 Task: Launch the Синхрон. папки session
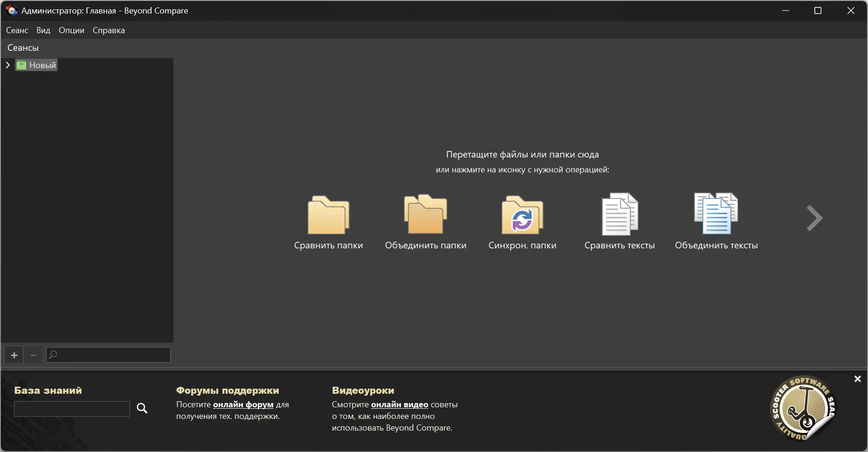523,216
